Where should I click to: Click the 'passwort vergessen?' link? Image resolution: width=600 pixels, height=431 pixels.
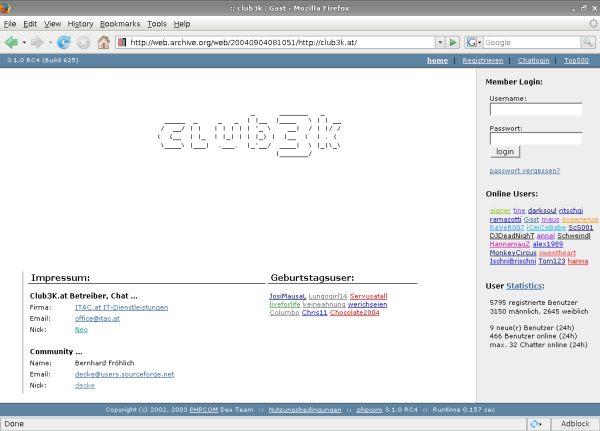518,171
